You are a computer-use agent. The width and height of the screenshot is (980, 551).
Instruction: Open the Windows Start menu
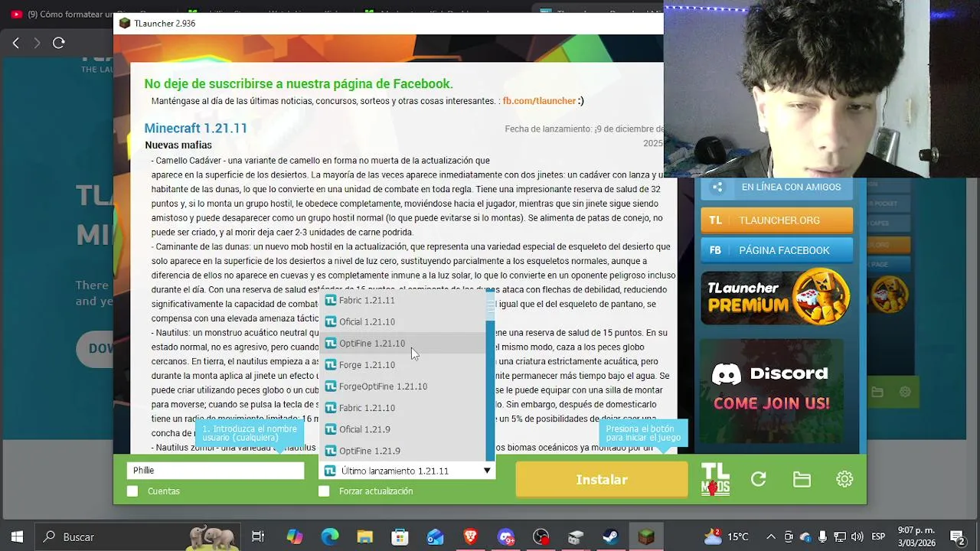pos(17,537)
